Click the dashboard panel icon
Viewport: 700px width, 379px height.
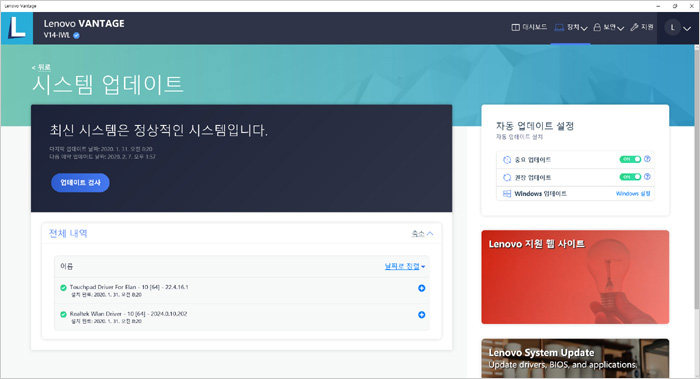click(x=515, y=27)
